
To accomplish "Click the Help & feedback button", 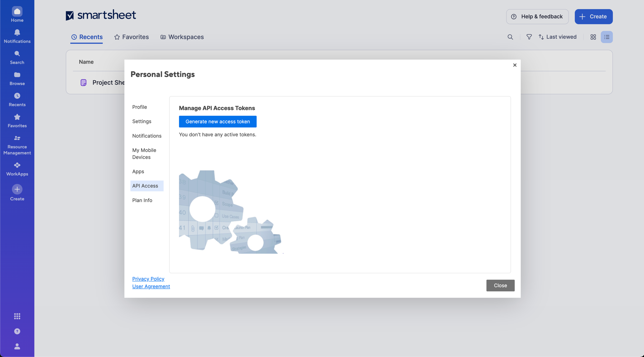I will (x=537, y=16).
